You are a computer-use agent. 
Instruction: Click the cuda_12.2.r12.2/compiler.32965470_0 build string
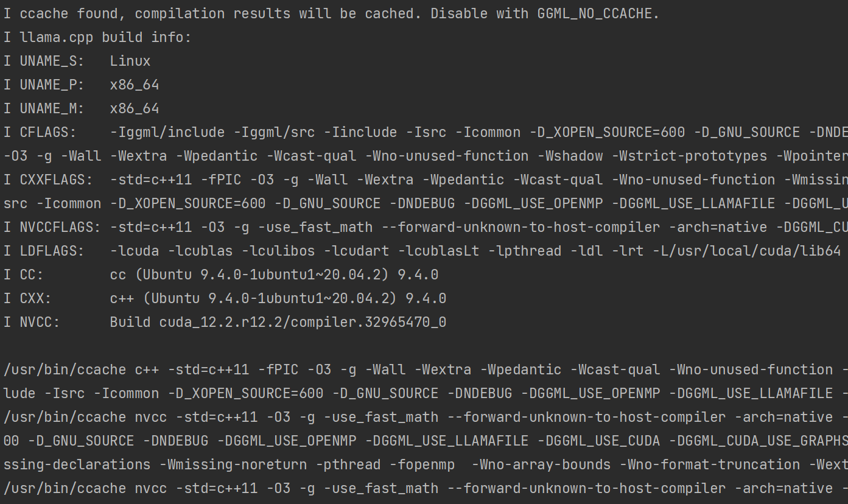pyautogui.click(x=303, y=322)
